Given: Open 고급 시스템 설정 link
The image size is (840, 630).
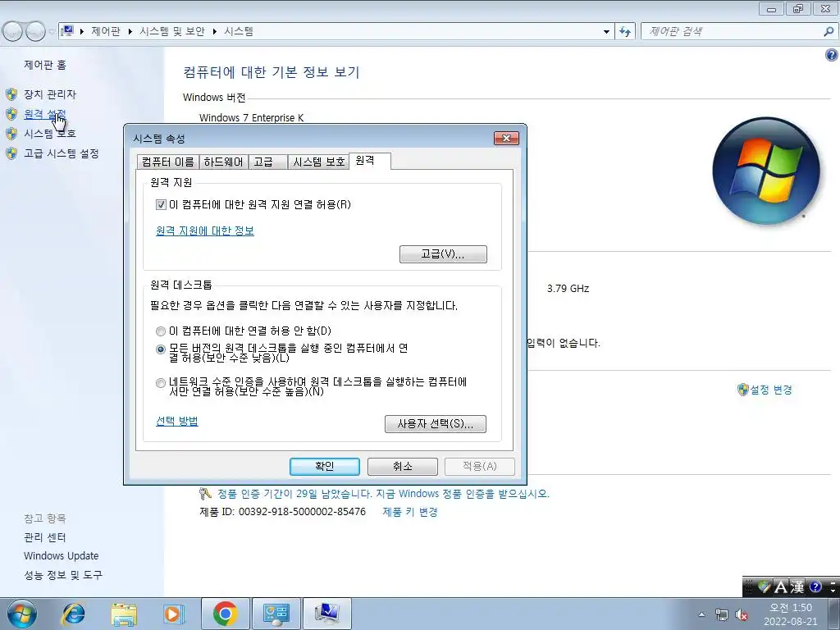Looking at the screenshot, I should [x=61, y=153].
